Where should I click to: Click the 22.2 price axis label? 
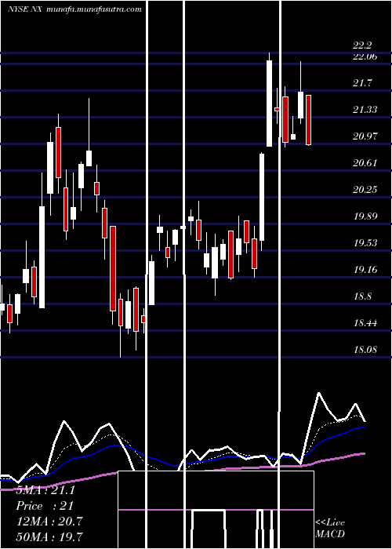coord(362,45)
